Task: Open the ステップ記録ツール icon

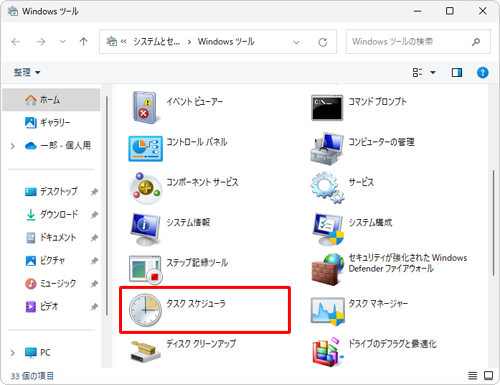Action: point(145,269)
